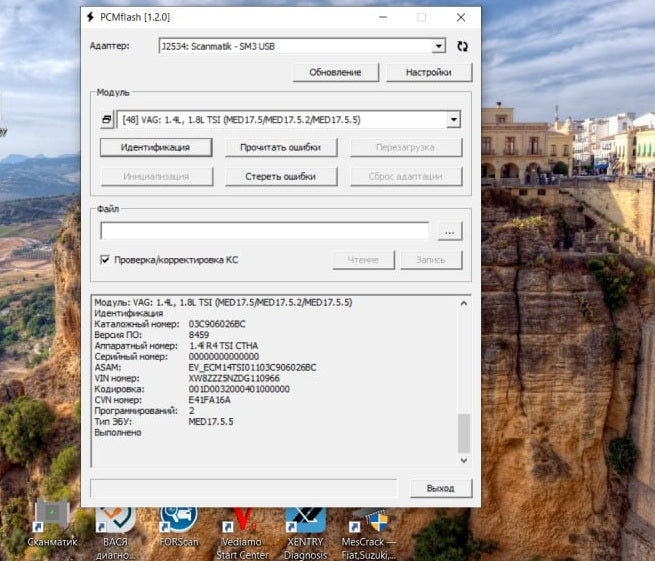Expand the module selection dropdown
The image size is (655, 561).
[453, 120]
